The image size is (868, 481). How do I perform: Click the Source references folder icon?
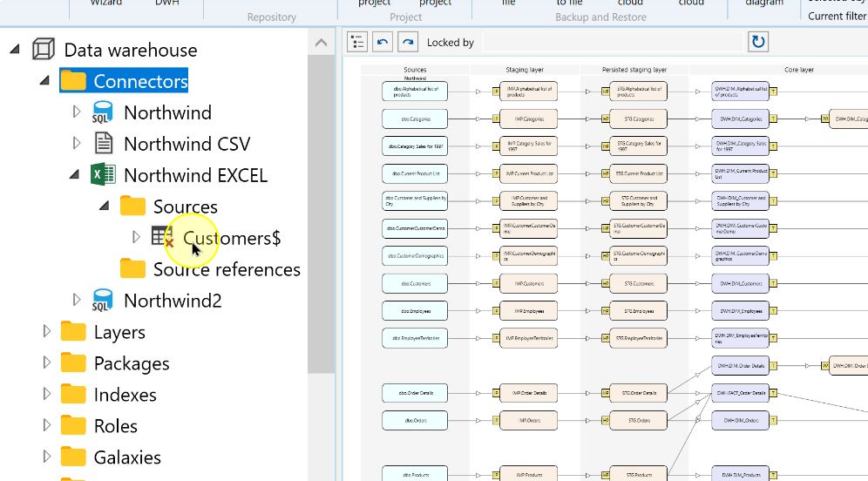132,268
